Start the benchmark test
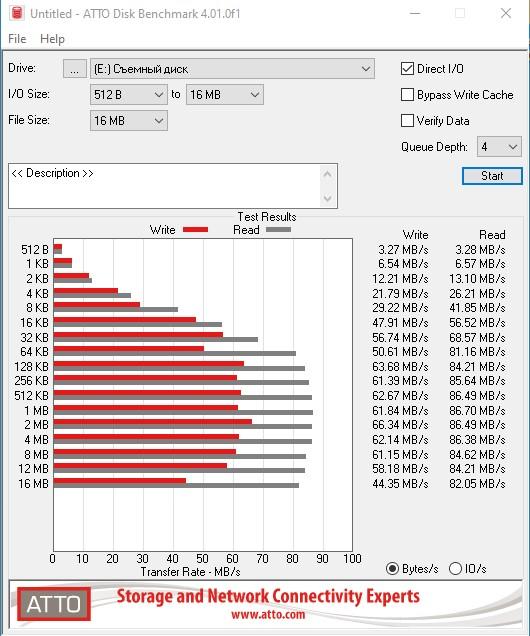 (x=492, y=176)
